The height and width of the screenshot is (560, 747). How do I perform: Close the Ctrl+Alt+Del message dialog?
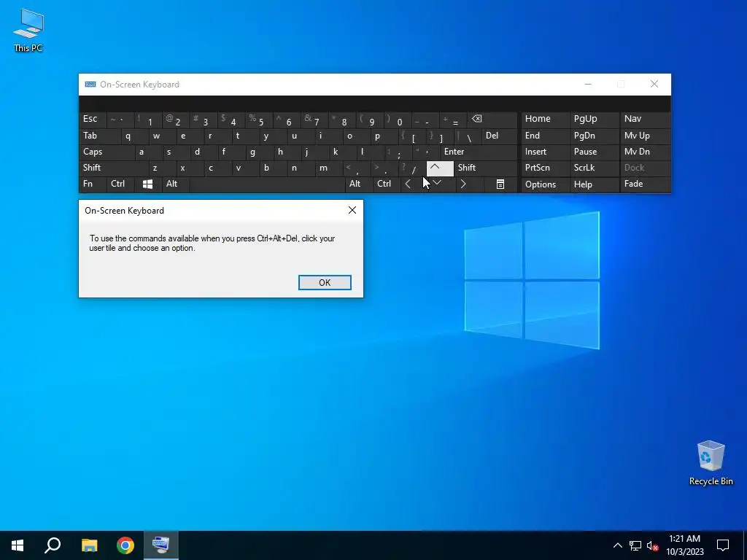352,210
